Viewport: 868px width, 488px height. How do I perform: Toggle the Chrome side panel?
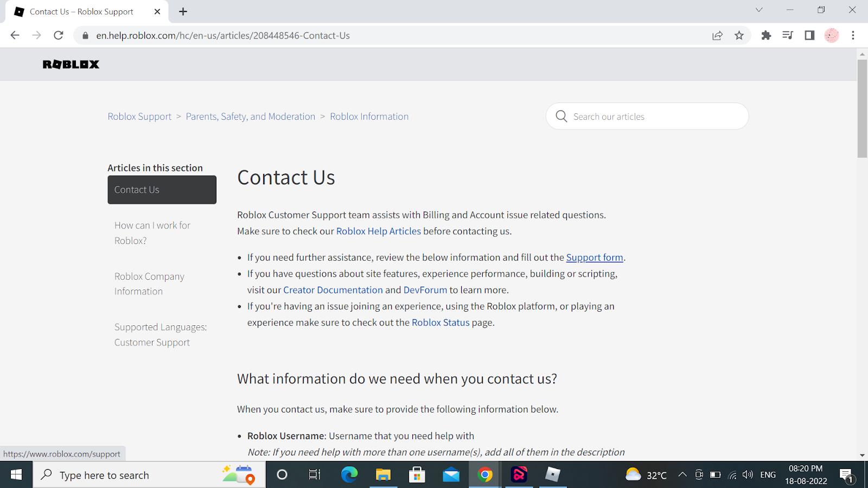pyautogui.click(x=809, y=35)
